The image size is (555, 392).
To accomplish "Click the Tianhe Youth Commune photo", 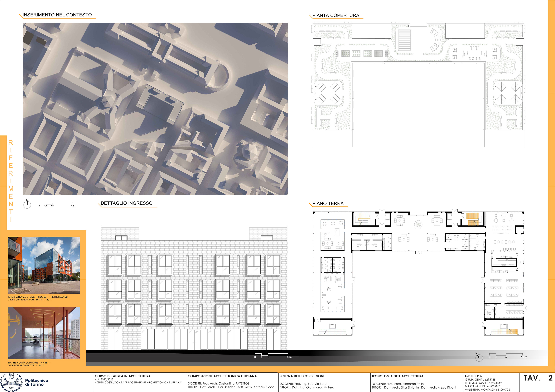I will tap(44, 333).
